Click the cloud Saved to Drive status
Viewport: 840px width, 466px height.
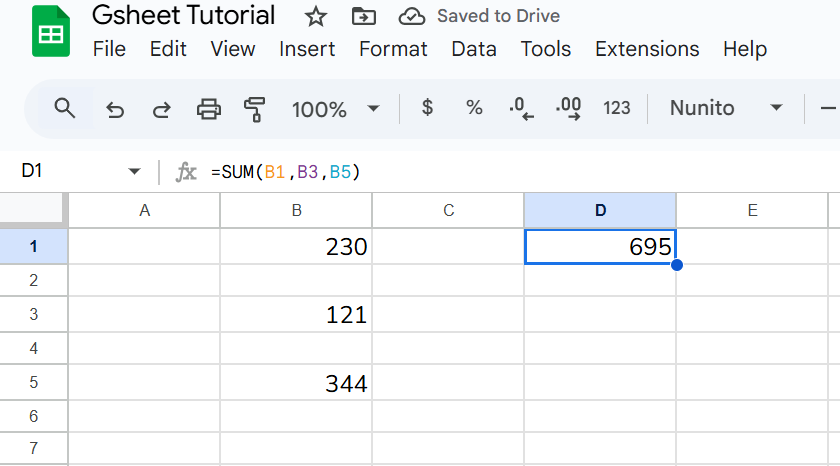click(480, 16)
